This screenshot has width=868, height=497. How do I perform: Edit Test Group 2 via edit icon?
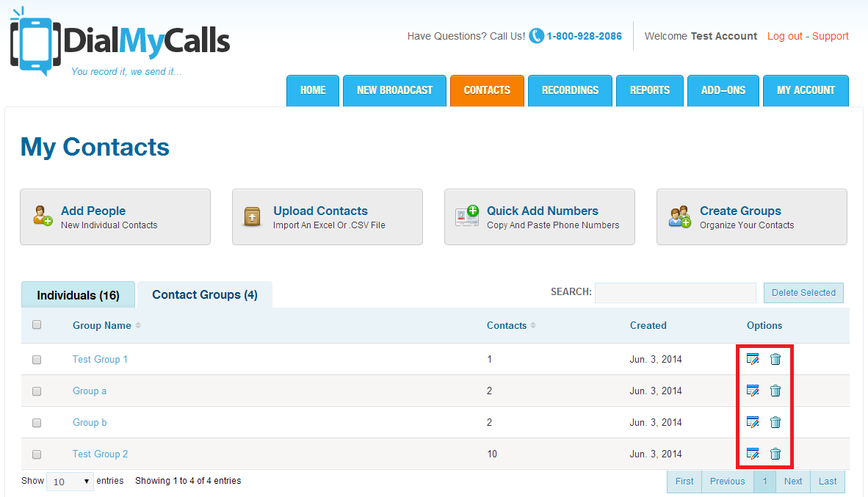coord(752,454)
